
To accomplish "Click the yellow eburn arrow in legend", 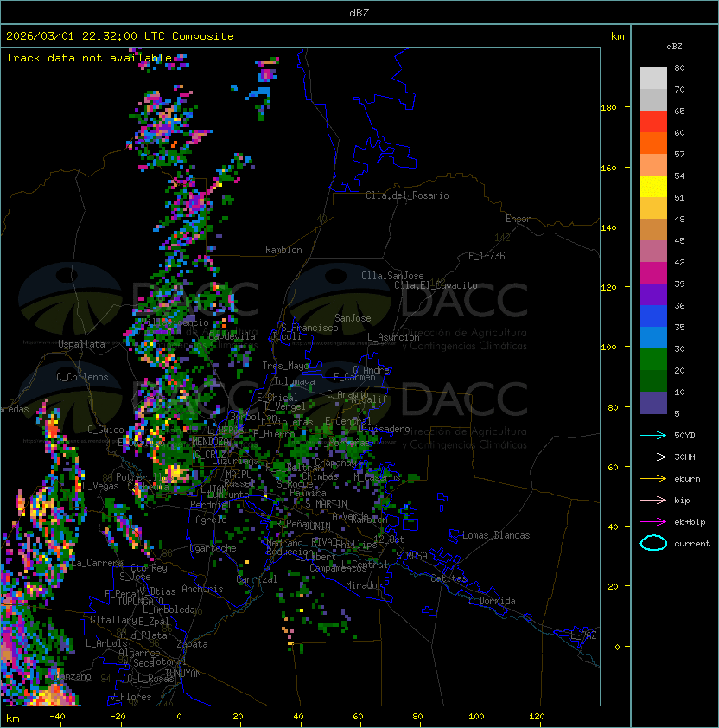I will click(x=653, y=478).
